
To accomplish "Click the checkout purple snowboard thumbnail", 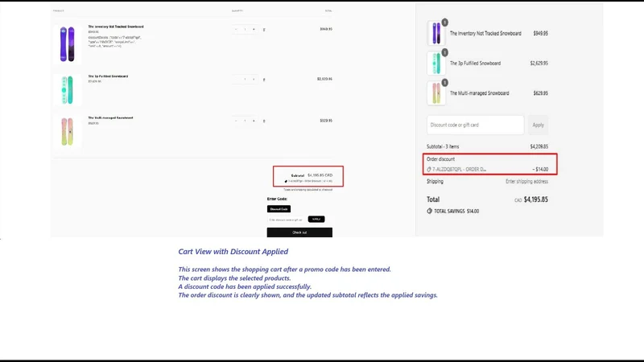I will [x=436, y=33].
